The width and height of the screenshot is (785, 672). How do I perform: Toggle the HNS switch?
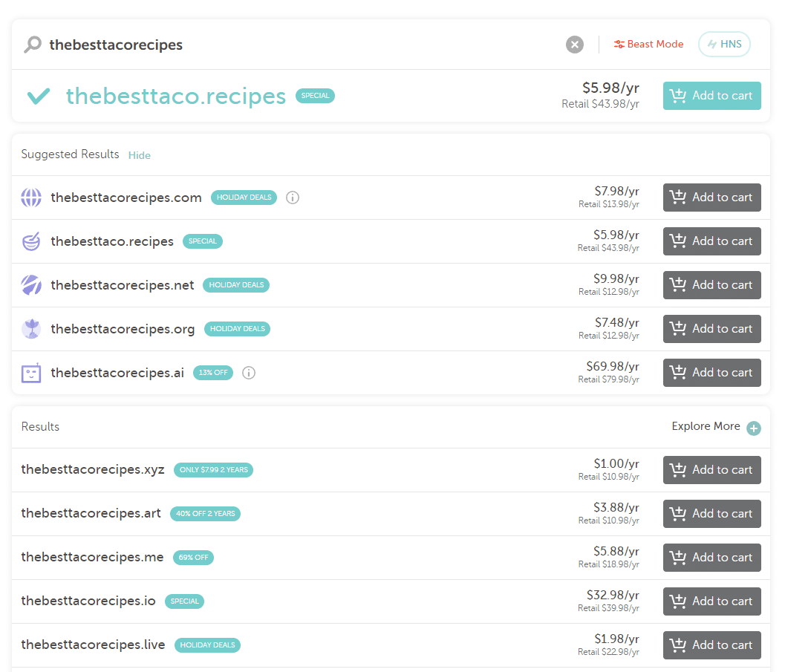pos(724,45)
